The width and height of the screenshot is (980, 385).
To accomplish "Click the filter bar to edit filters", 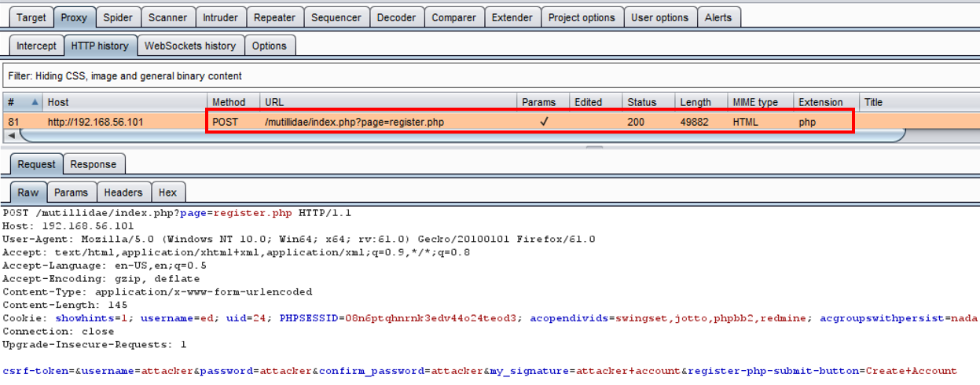I will click(x=487, y=76).
